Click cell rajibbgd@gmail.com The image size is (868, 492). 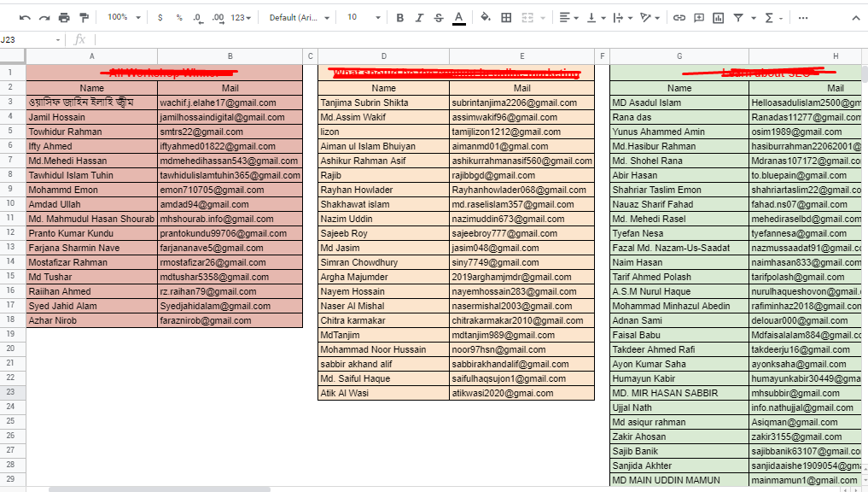522,175
